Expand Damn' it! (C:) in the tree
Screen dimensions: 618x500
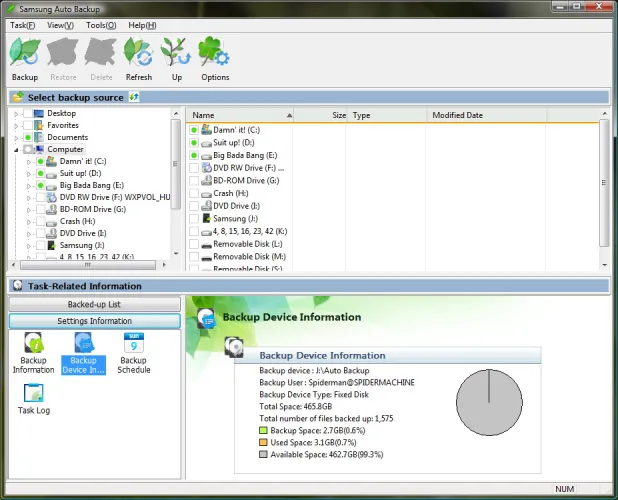28,162
